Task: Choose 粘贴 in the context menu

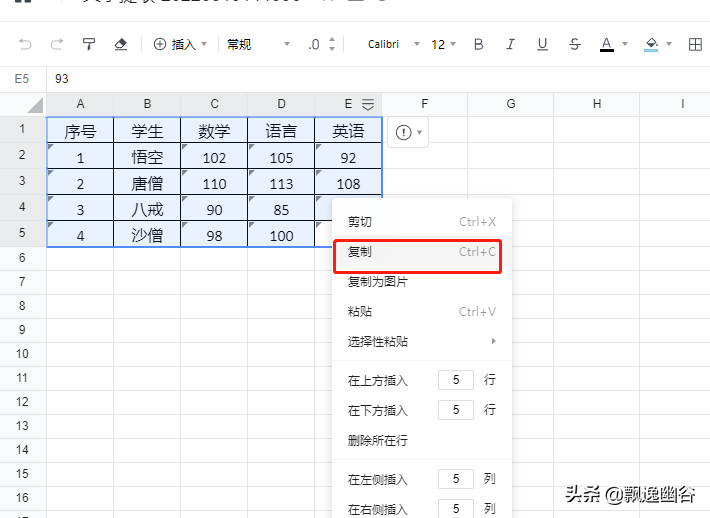Action: (x=422, y=312)
